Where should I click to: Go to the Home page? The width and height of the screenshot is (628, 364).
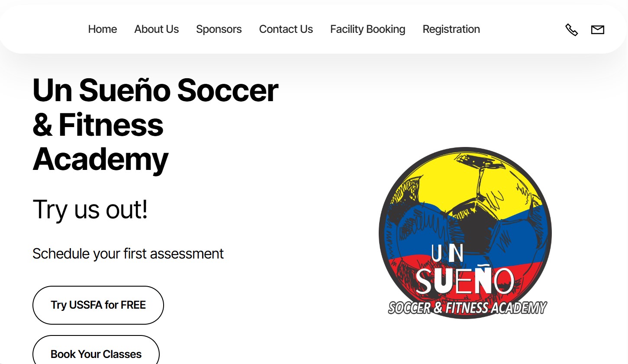pyautogui.click(x=103, y=29)
